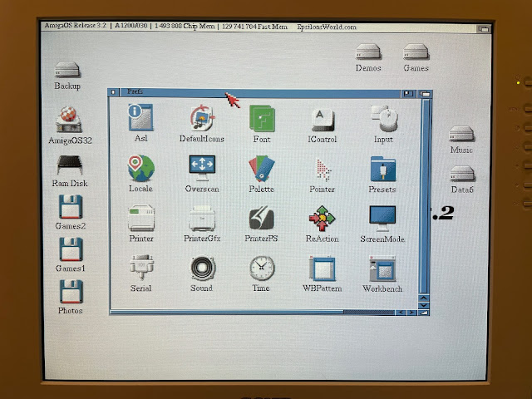Image resolution: width=532 pixels, height=399 pixels.
Task: Click the Prefs scroll left arrow
Action: pos(401,313)
